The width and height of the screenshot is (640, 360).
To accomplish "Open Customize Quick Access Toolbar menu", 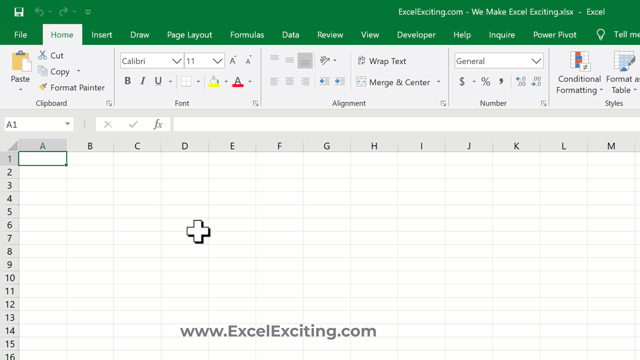I will point(88,12).
